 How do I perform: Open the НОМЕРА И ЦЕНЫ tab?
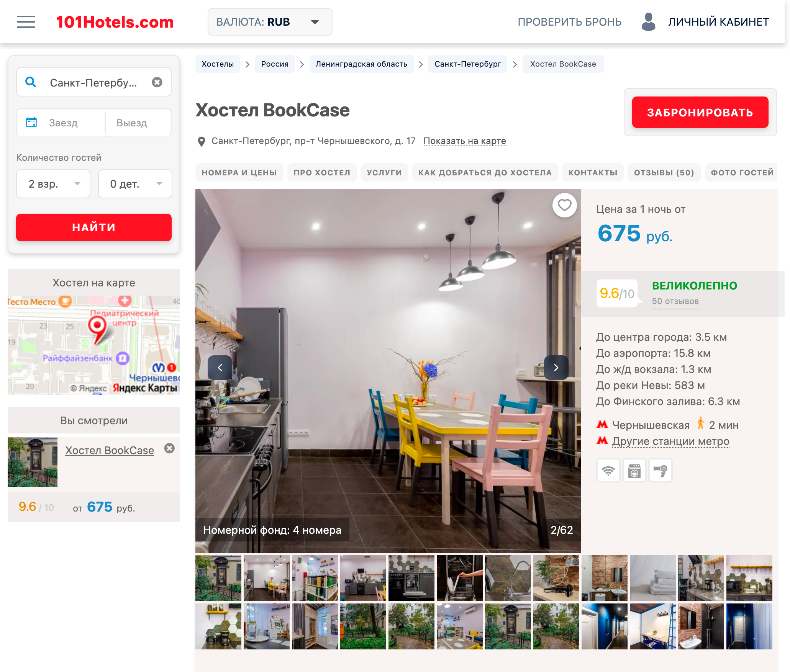click(x=239, y=172)
